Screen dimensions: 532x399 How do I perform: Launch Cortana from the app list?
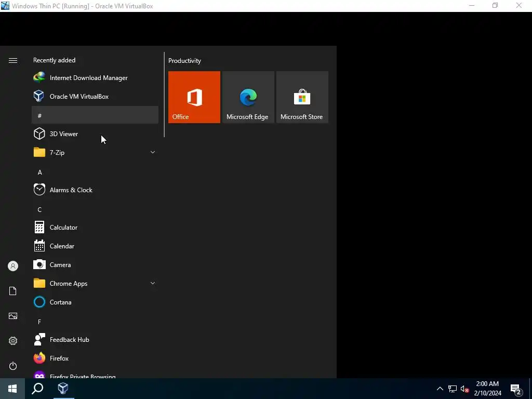click(95, 302)
